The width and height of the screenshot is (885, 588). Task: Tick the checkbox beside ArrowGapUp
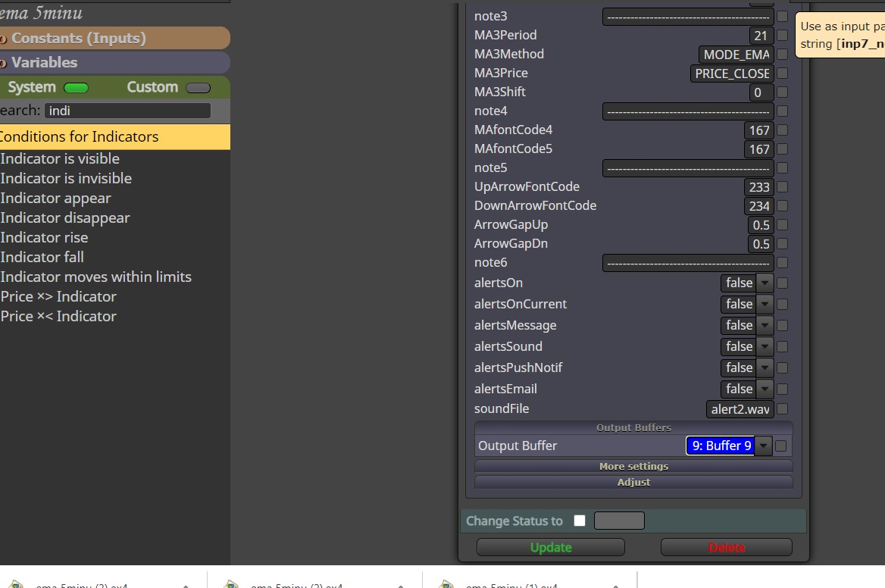click(x=782, y=224)
